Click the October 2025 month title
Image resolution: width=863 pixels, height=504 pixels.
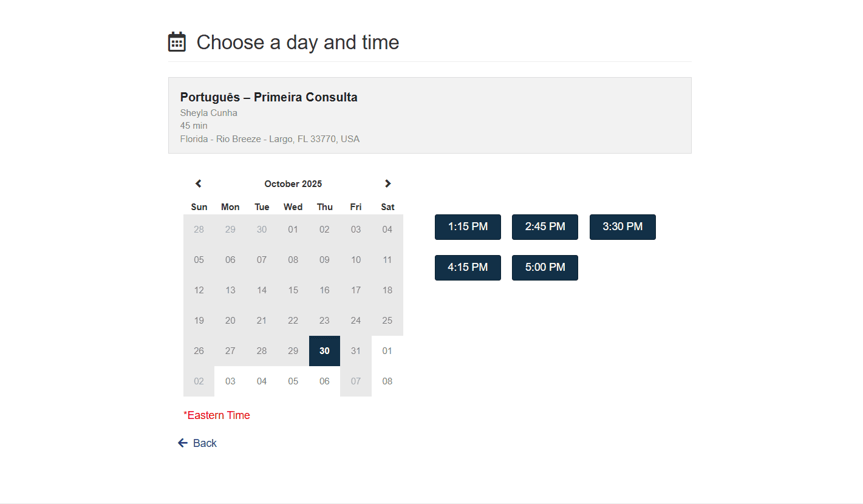[x=293, y=184]
